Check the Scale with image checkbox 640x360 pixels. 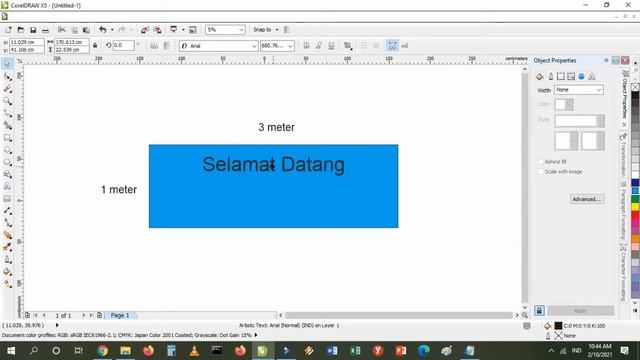pyautogui.click(x=541, y=172)
